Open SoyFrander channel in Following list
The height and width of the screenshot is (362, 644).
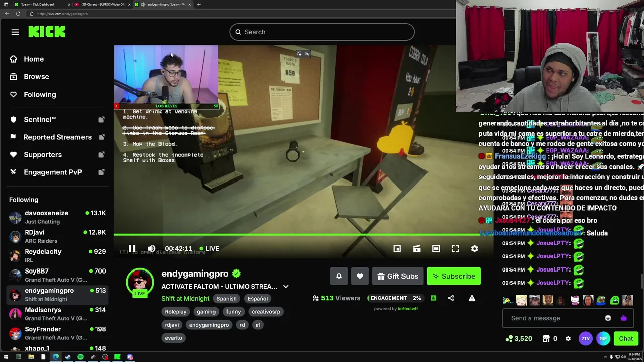coord(57,333)
